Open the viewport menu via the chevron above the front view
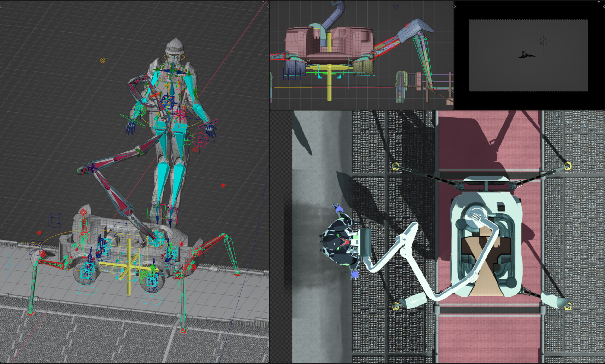The image size is (605, 364). coord(448,2)
